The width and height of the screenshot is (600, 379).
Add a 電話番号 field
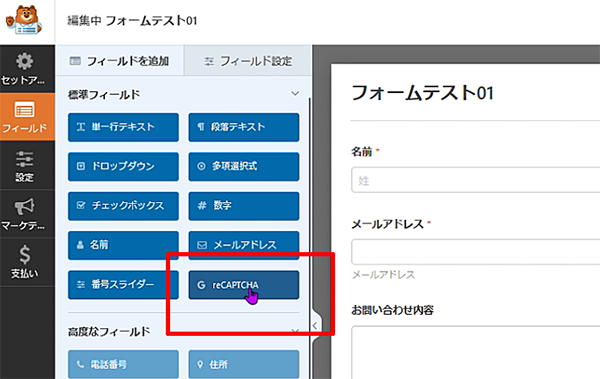pyautogui.click(x=123, y=364)
